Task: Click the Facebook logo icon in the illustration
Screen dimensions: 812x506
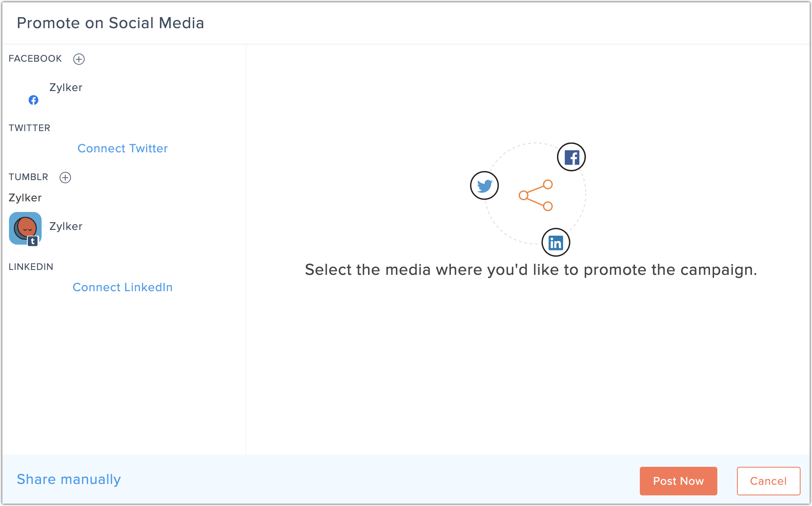Action: pyautogui.click(x=571, y=157)
